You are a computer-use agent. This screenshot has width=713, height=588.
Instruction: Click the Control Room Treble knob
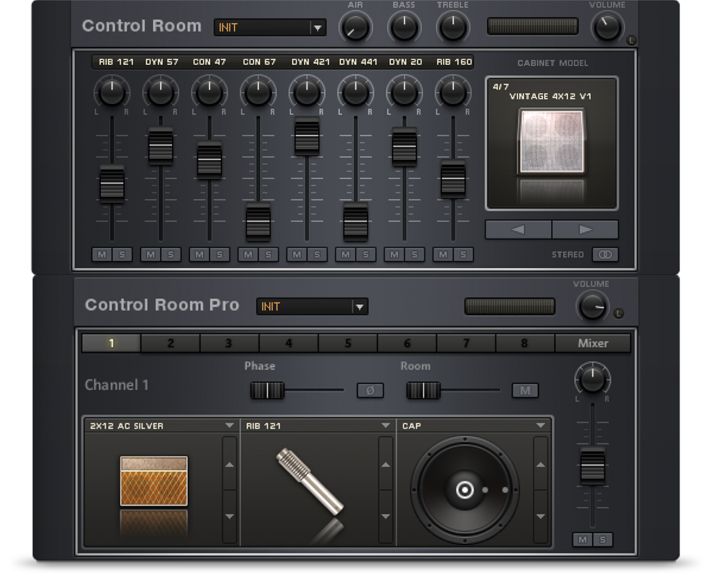[453, 27]
